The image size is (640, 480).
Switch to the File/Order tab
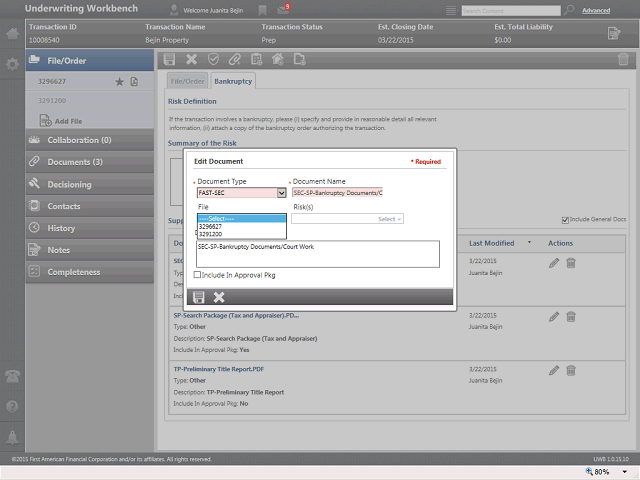click(187, 81)
